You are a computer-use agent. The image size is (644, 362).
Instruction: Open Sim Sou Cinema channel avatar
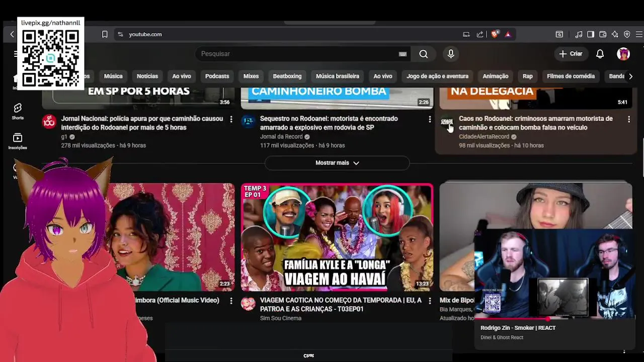click(248, 303)
